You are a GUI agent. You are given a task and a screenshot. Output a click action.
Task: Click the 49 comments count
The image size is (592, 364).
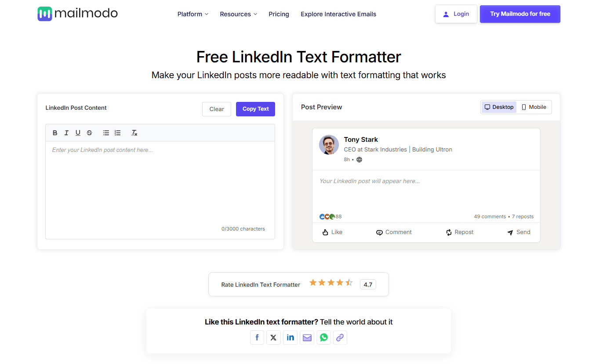490,216
